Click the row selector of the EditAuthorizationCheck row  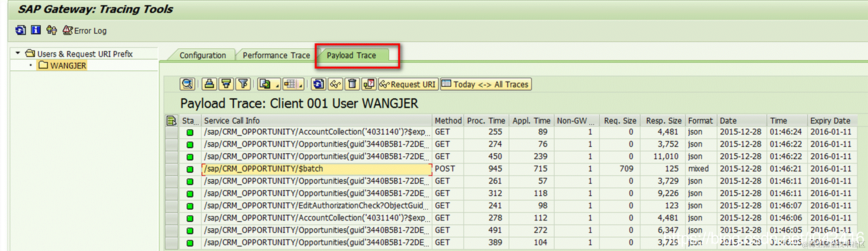(x=172, y=206)
